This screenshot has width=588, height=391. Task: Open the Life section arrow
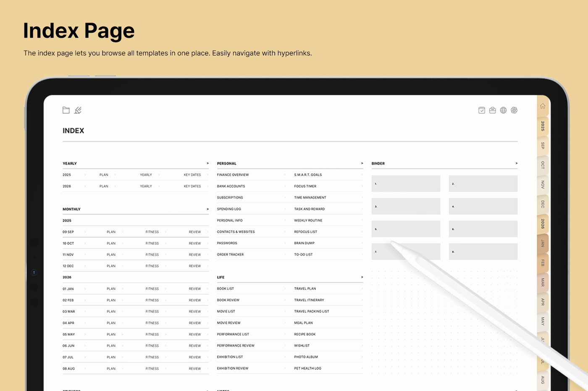(362, 277)
